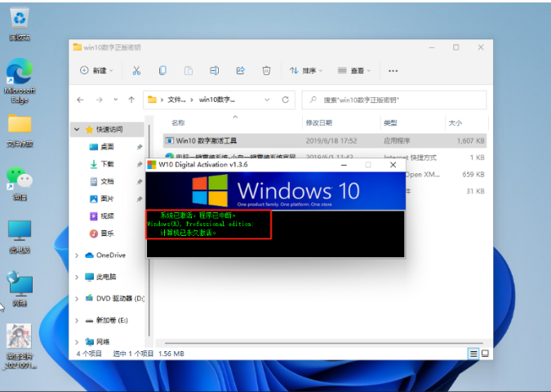Open the Recycle Bin desktop icon
This screenshot has width=551, height=392.
click(x=19, y=20)
